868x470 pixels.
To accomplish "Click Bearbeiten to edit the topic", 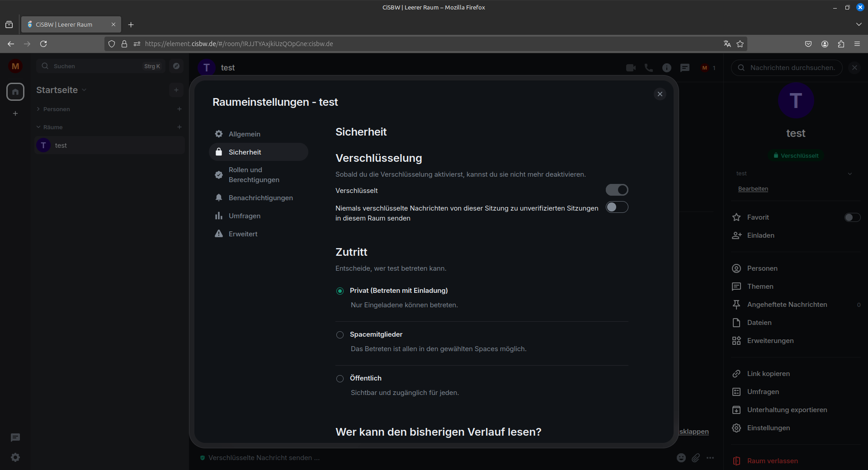I will click(753, 189).
